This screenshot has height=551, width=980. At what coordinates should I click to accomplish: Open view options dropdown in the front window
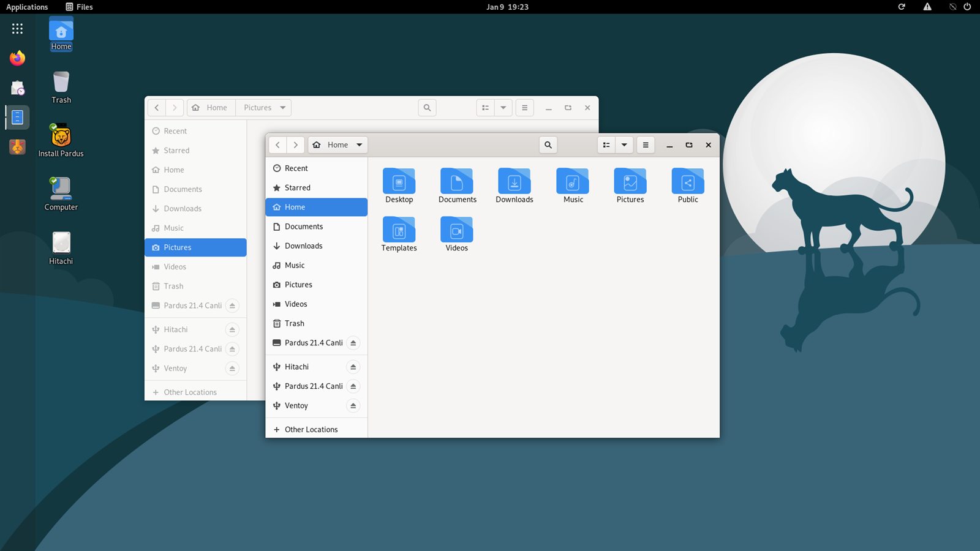(x=624, y=145)
